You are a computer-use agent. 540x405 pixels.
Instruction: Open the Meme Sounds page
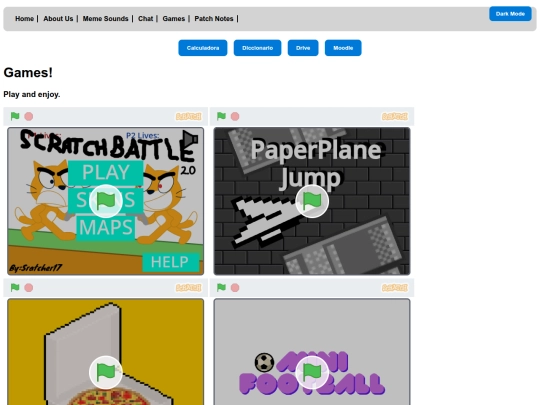click(x=105, y=19)
